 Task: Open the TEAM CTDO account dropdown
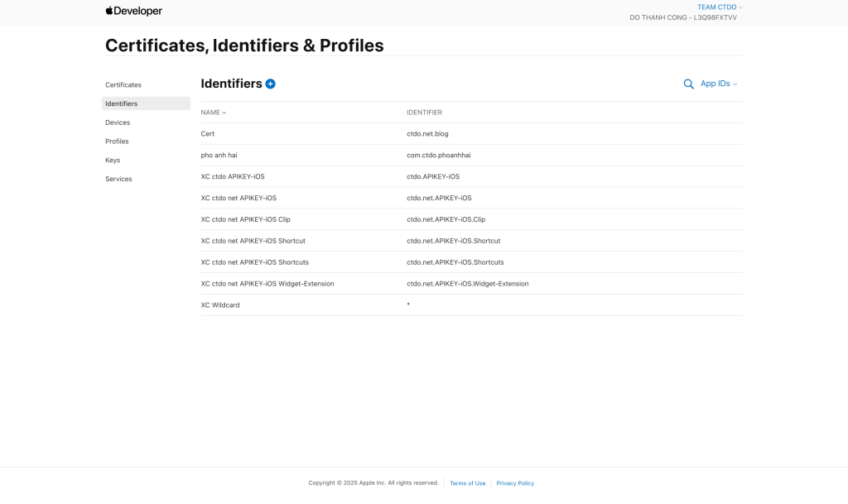click(x=719, y=7)
